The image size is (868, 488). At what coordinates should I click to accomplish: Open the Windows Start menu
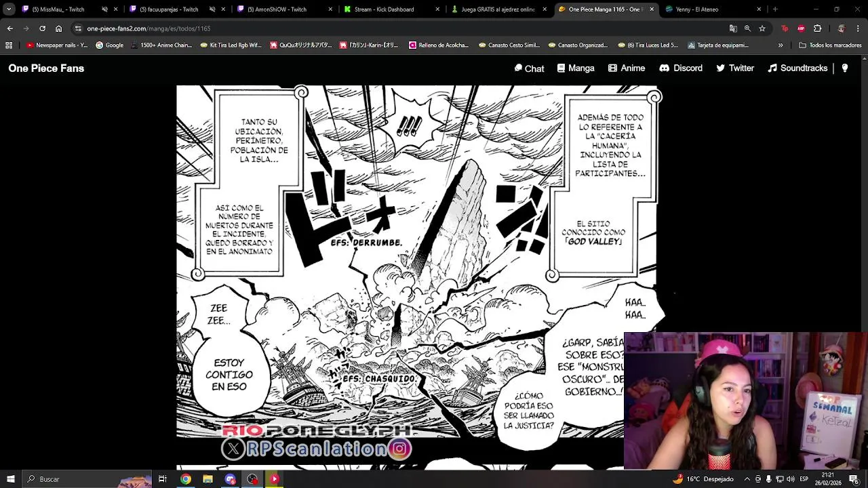pos(10,479)
